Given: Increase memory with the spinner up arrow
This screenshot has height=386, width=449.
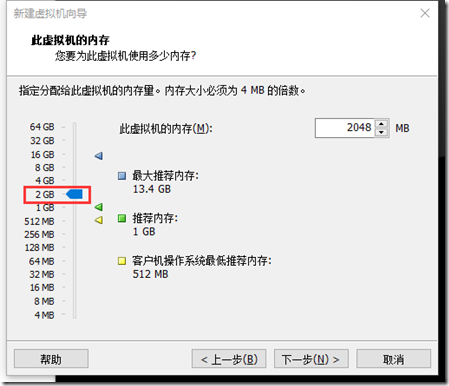Looking at the screenshot, I should click(381, 124).
